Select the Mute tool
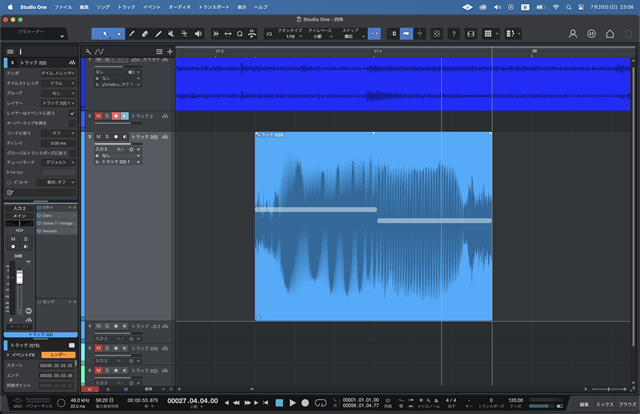Image resolution: width=640 pixels, height=414 pixels. (171, 34)
